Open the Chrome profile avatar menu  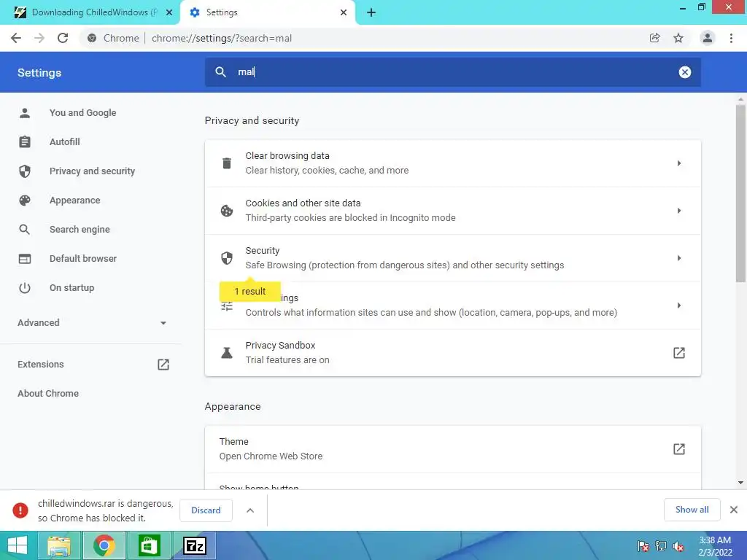708,38
